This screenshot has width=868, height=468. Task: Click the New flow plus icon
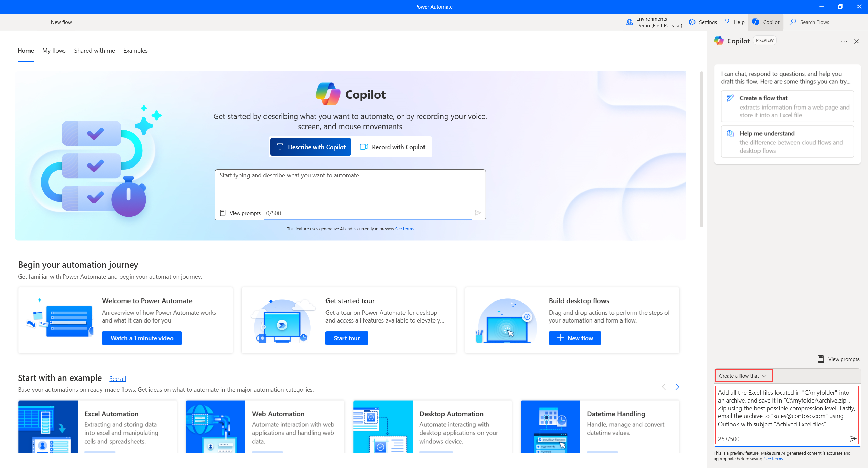(x=44, y=22)
